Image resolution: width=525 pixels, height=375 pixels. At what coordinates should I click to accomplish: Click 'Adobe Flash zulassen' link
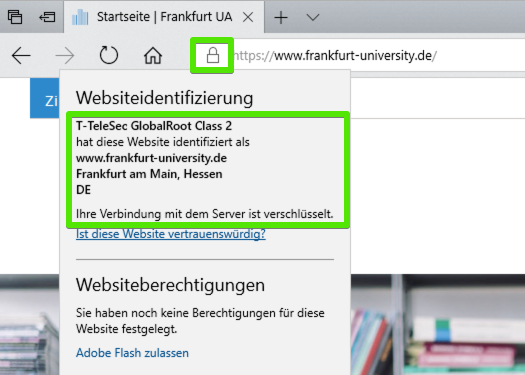132,353
